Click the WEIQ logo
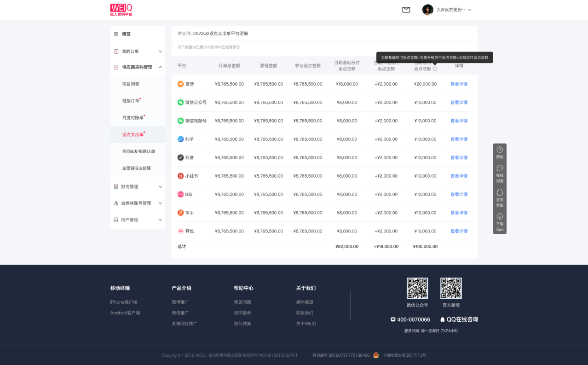The width and height of the screenshot is (588, 365). 121,10
